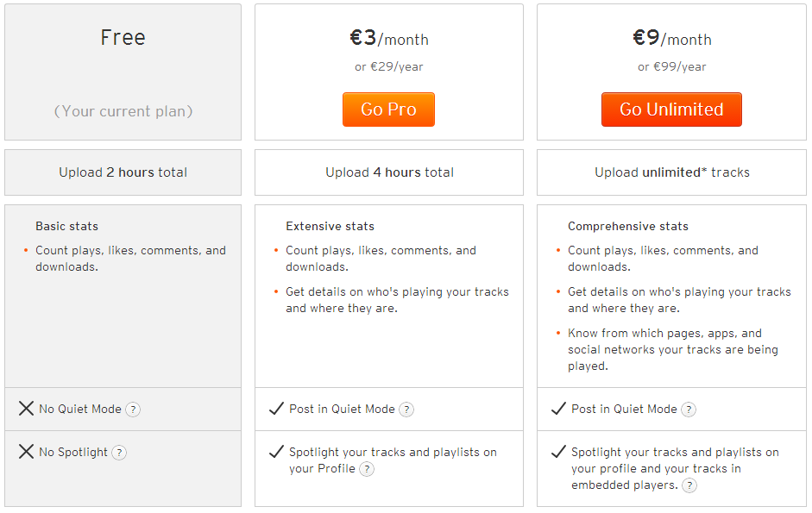Click the Go Unlimited button

pyautogui.click(x=671, y=109)
